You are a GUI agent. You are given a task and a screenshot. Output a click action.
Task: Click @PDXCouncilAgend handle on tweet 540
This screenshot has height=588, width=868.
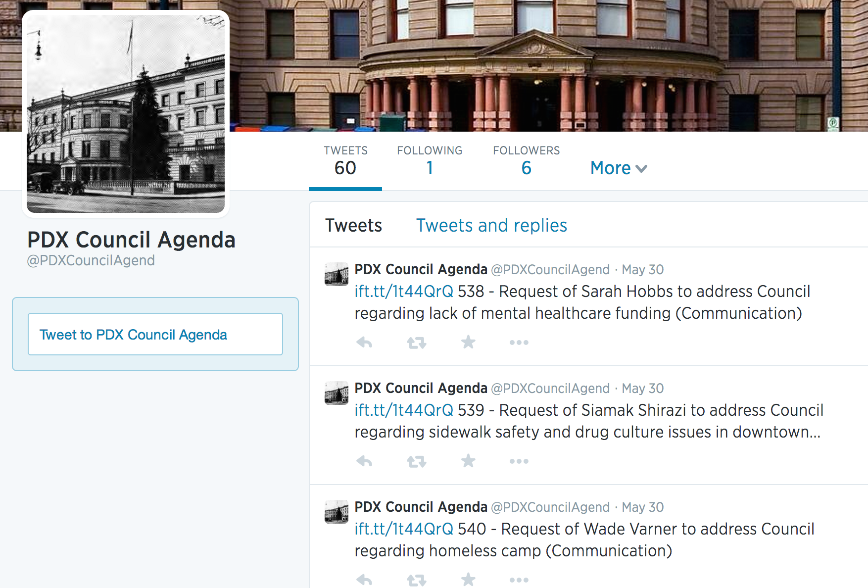click(x=550, y=507)
